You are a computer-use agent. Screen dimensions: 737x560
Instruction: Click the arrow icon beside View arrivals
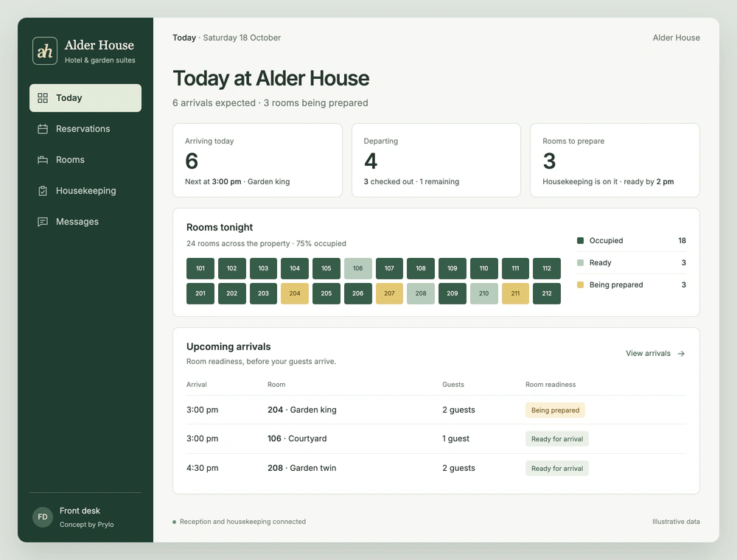pyautogui.click(x=681, y=353)
